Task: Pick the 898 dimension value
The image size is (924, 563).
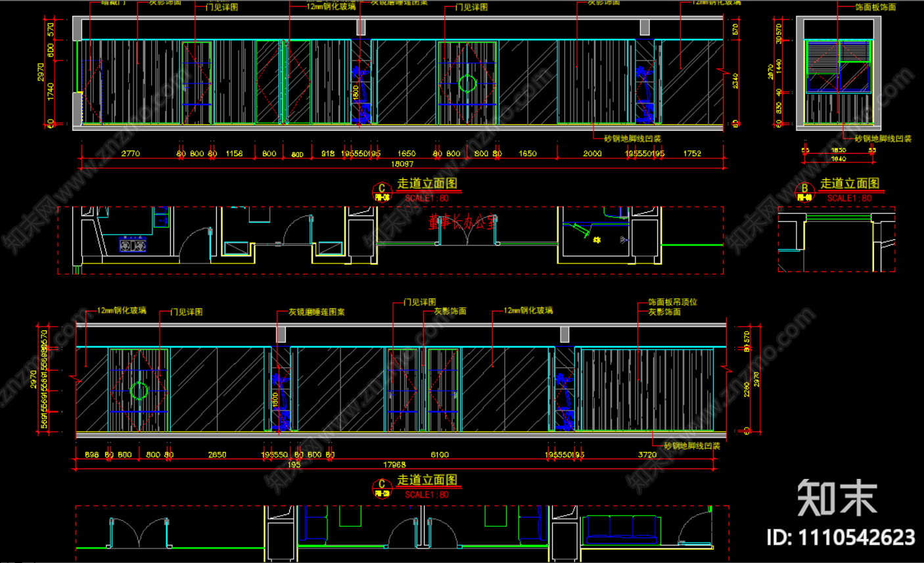Action: point(91,455)
